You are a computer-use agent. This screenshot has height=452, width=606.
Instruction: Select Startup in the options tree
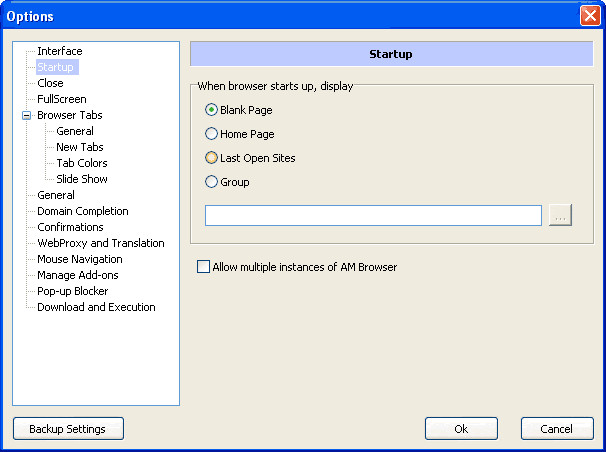(x=55, y=67)
